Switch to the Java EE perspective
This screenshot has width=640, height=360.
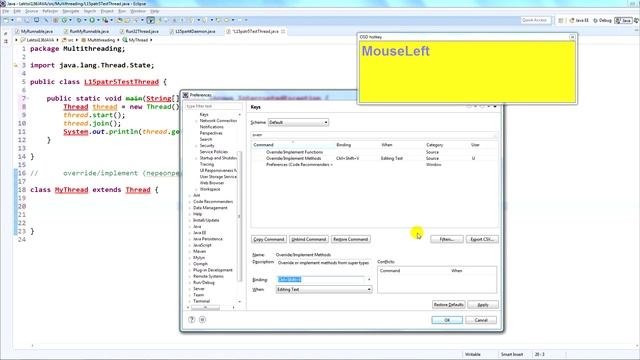pyautogui.click(x=579, y=20)
